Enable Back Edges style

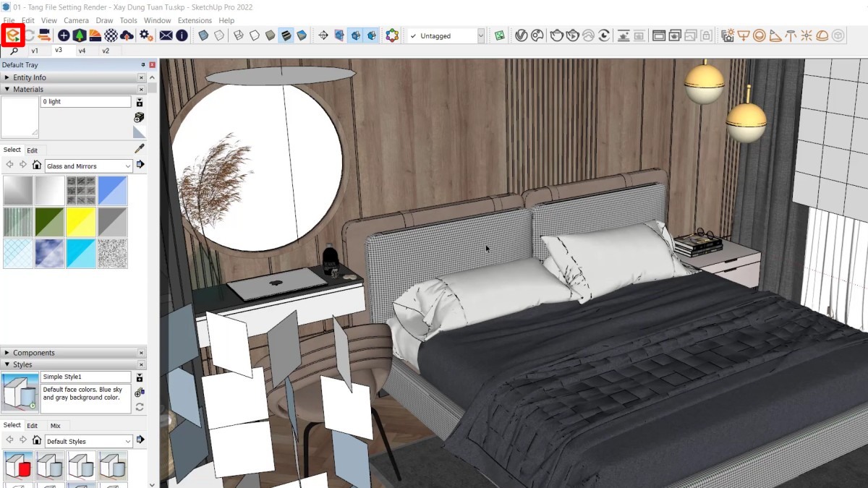pos(219,35)
